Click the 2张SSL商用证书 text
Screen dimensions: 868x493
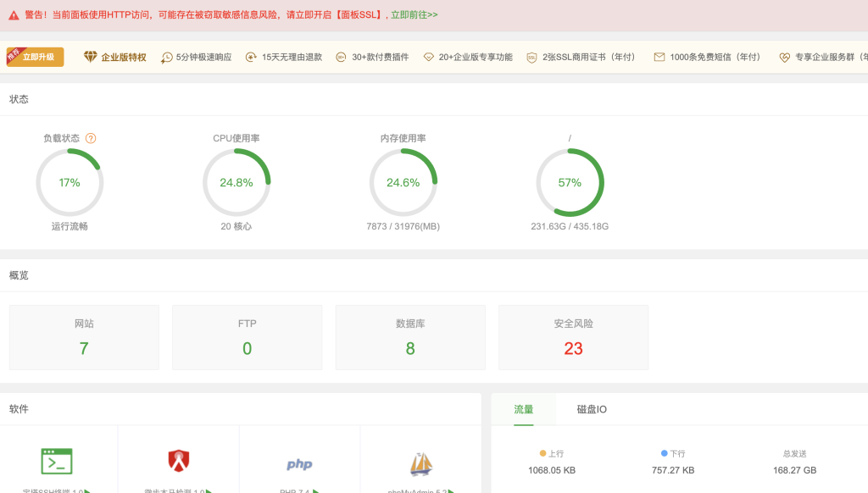tap(588, 57)
